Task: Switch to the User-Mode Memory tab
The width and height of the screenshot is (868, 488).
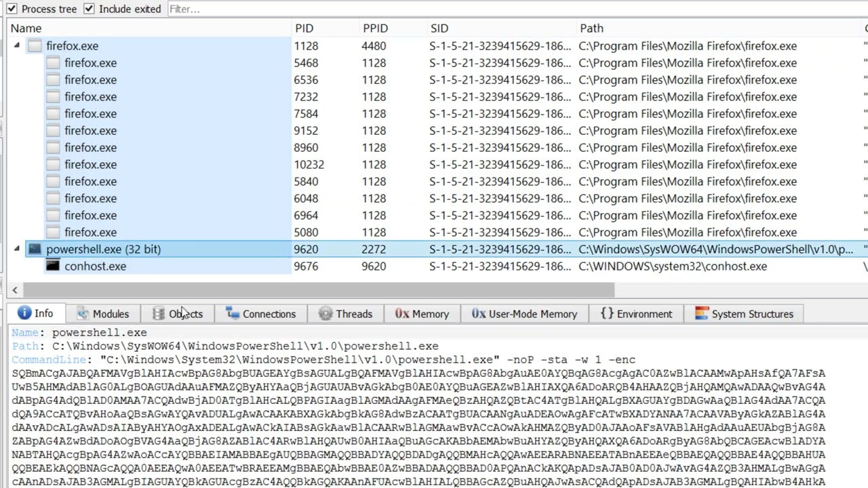Action: click(x=524, y=314)
